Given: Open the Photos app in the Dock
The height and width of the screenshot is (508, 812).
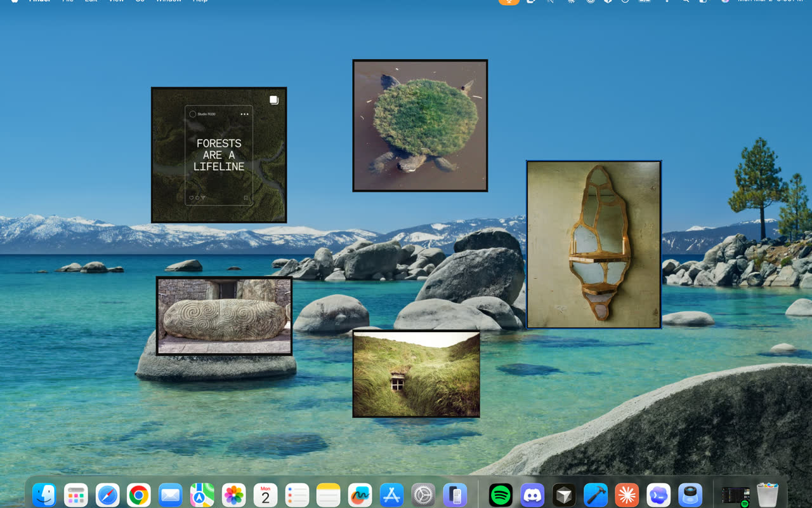Looking at the screenshot, I should point(234,495).
